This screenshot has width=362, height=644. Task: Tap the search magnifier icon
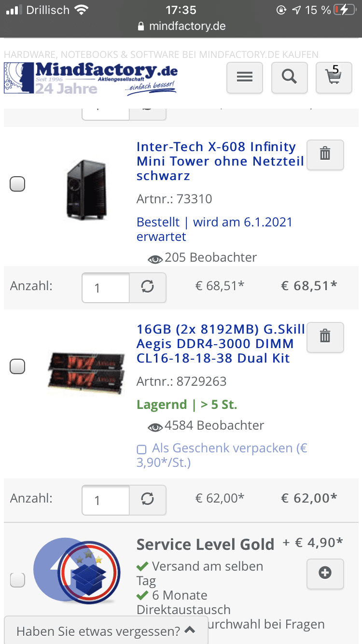point(289,77)
